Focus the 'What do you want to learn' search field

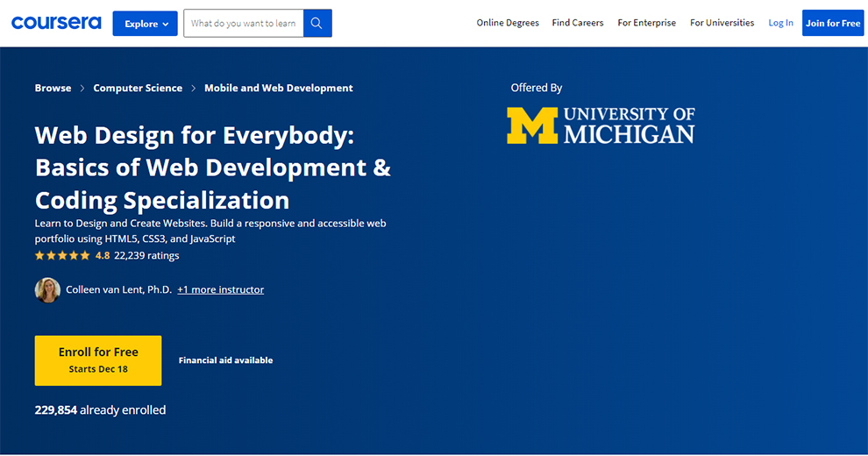click(x=244, y=24)
